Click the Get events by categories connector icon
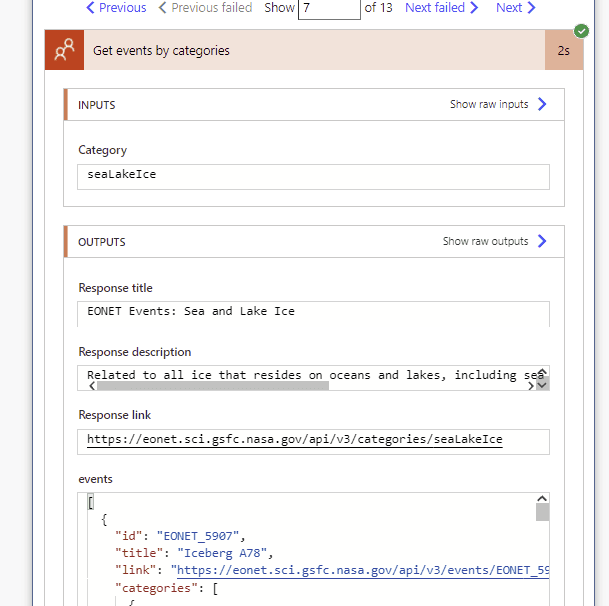 [64, 50]
